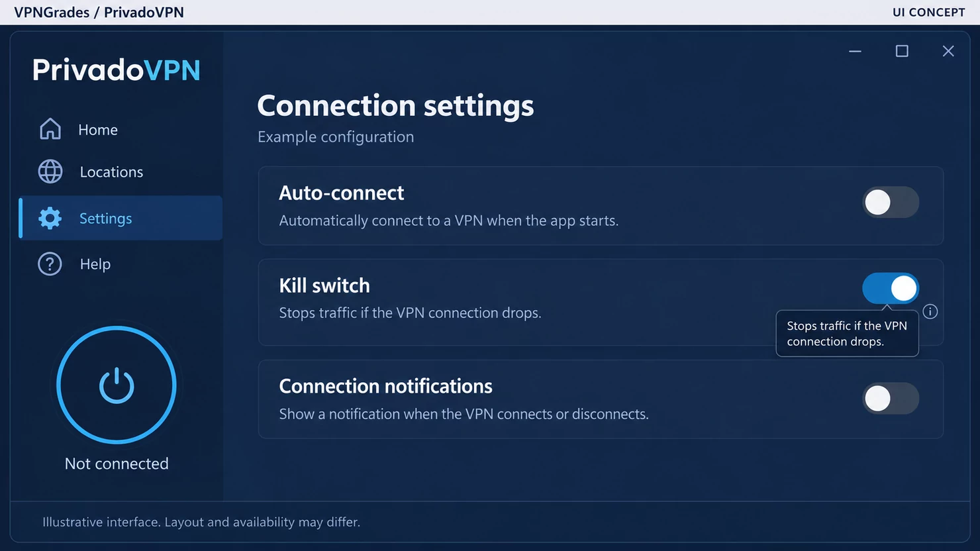
Task: Minimize the PrivadoVPN window
Action: (x=855, y=51)
